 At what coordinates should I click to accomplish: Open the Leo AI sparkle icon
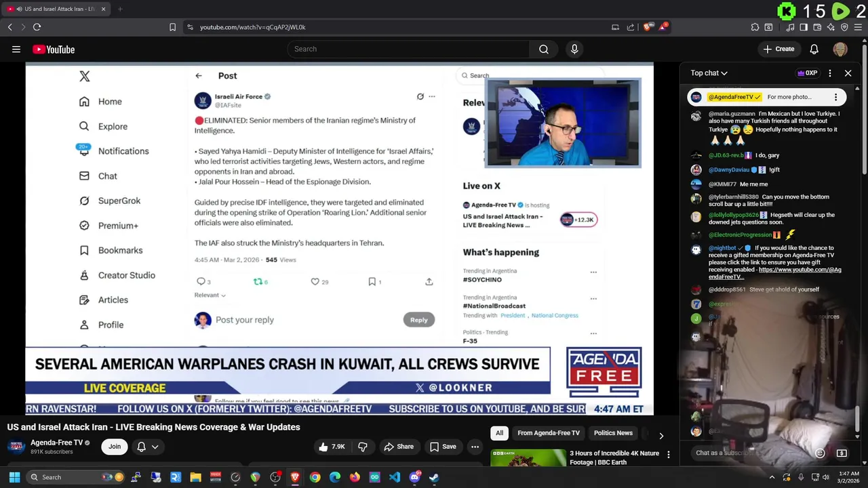coord(831,27)
